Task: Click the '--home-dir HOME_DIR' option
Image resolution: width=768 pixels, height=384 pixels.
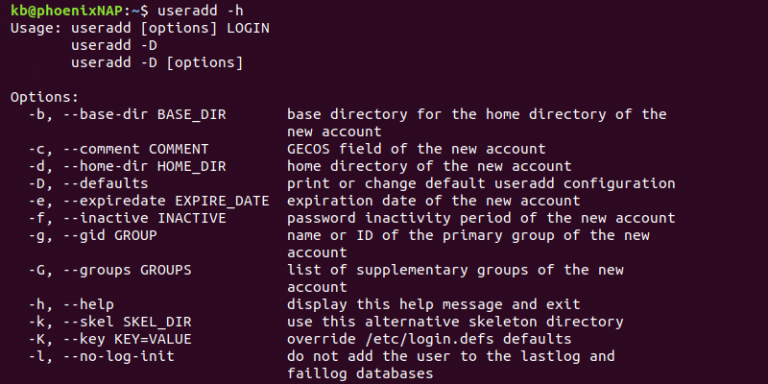Action: click(145, 167)
